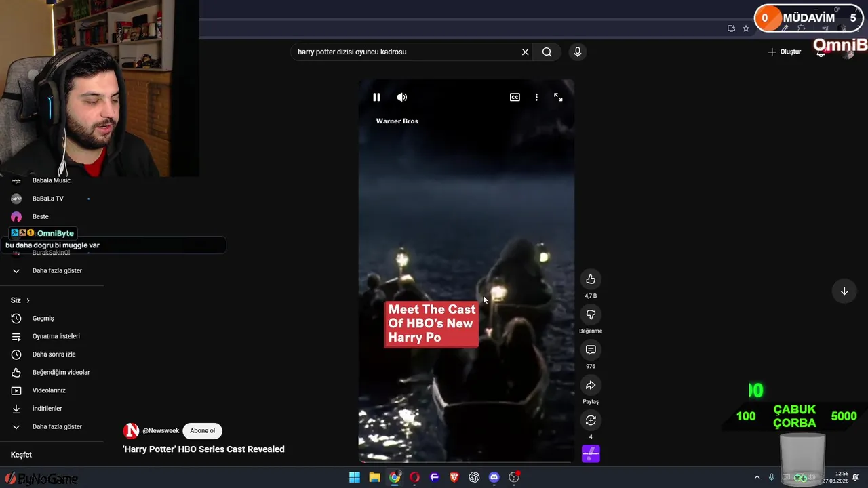Screen dimensions: 868x488
Task: Open ChatGPT app from taskbar
Action: click(474, 477)
